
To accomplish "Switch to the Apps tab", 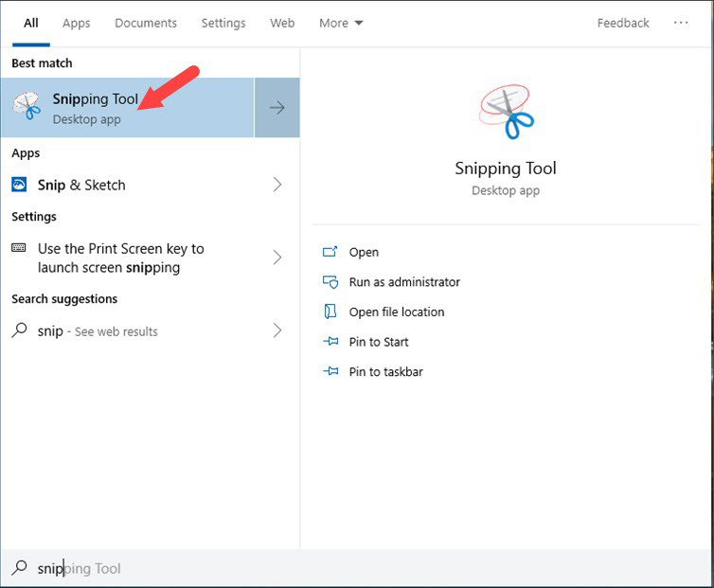I will [x=76, y=23].
